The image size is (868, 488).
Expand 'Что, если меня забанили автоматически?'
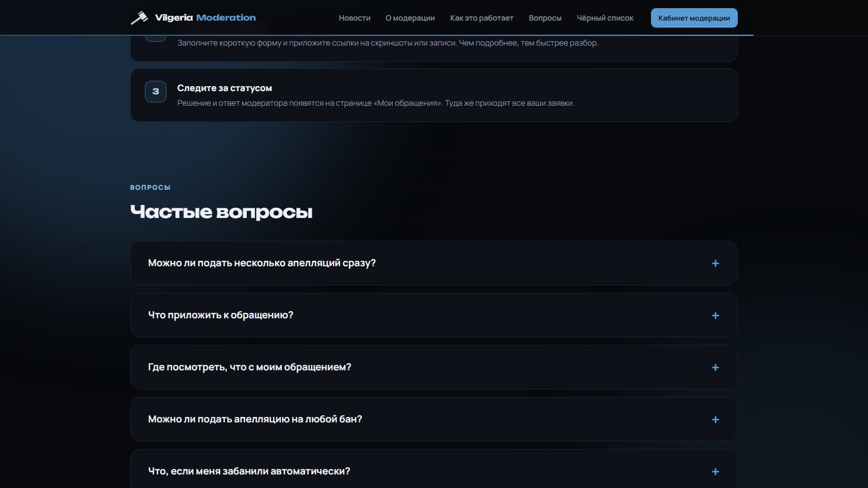433,469
